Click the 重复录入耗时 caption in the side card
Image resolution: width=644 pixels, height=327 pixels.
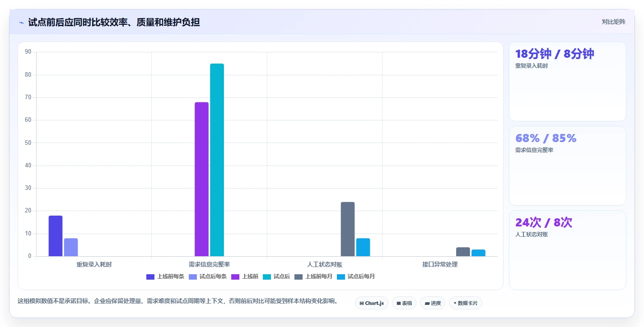pyautogui.click(x=532, y=66)
